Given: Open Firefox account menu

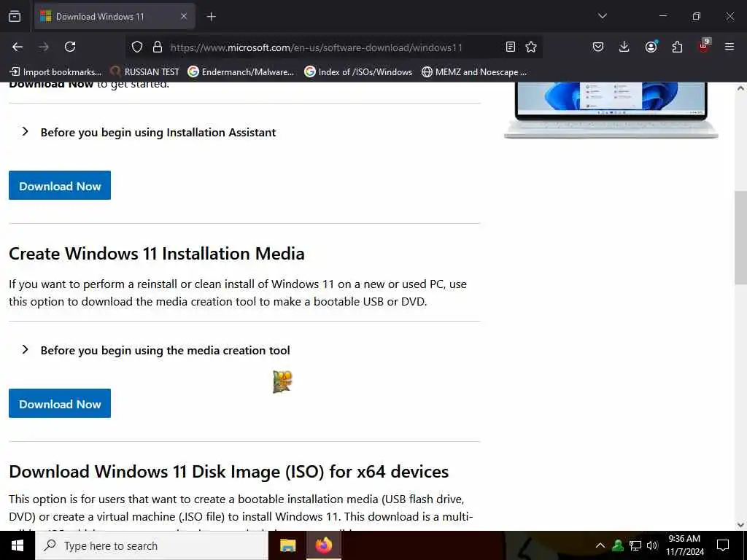Looking at the screenshot, I should point(651,47).
